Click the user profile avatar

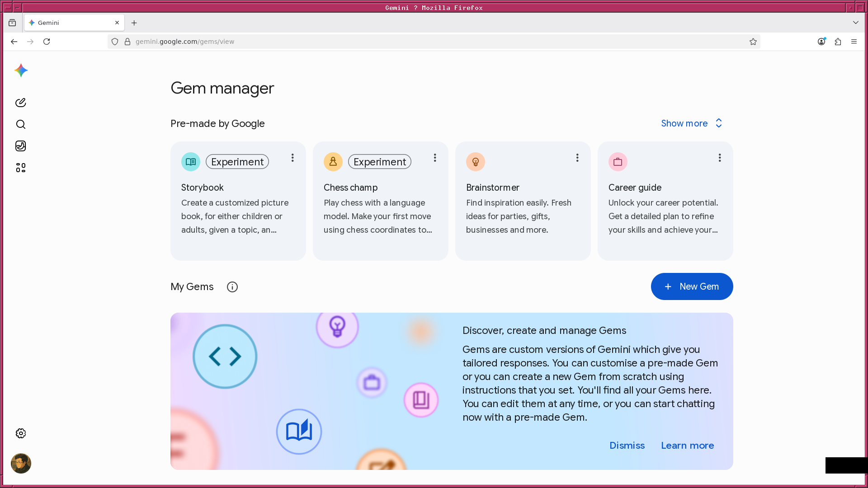tap(21, 463)
